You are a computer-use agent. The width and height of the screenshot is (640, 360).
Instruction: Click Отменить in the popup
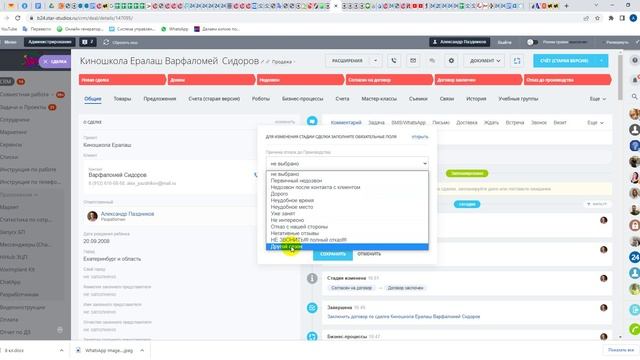[369, 254]
